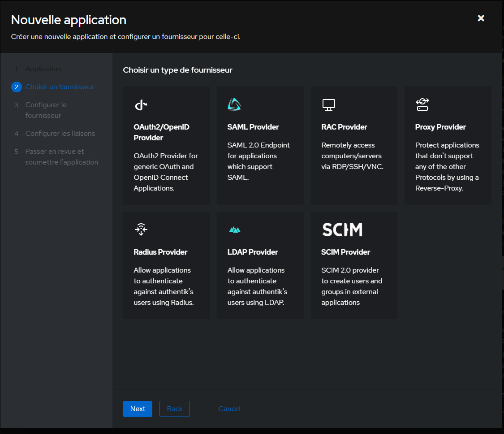Viewport: 504px width, 434px height.
Task: Click the SCIM logo graphic
Action: 342,230
